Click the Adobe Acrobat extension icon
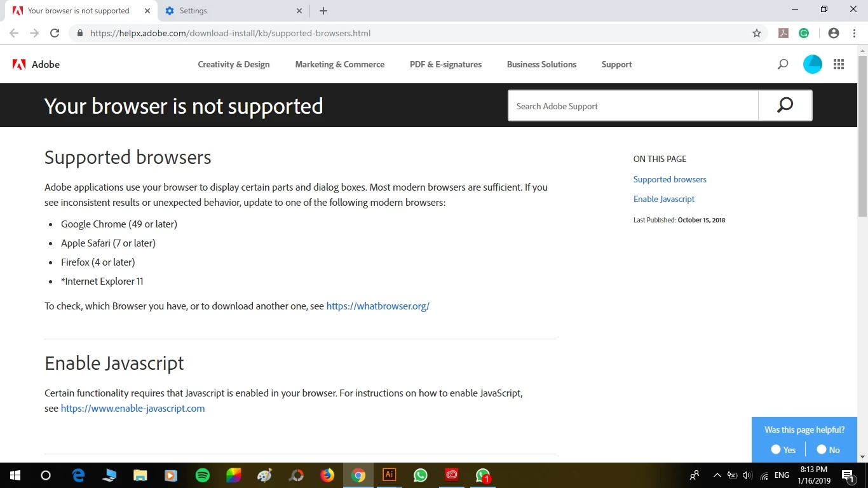Screen dimensions: 868x488 (x=784, y=33)
